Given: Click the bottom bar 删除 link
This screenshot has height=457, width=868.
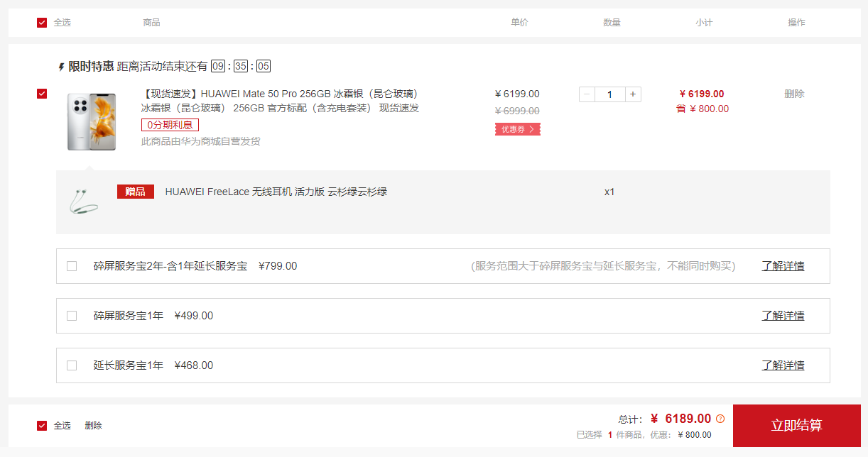Looking at the screenshot, I should pyautogui.click(x=93, y=426).
